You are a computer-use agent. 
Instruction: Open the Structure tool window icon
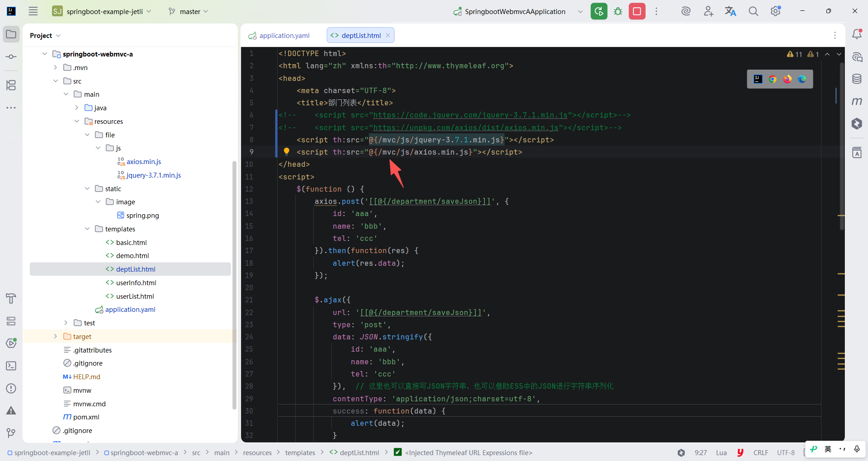click(x=11, y=85)
